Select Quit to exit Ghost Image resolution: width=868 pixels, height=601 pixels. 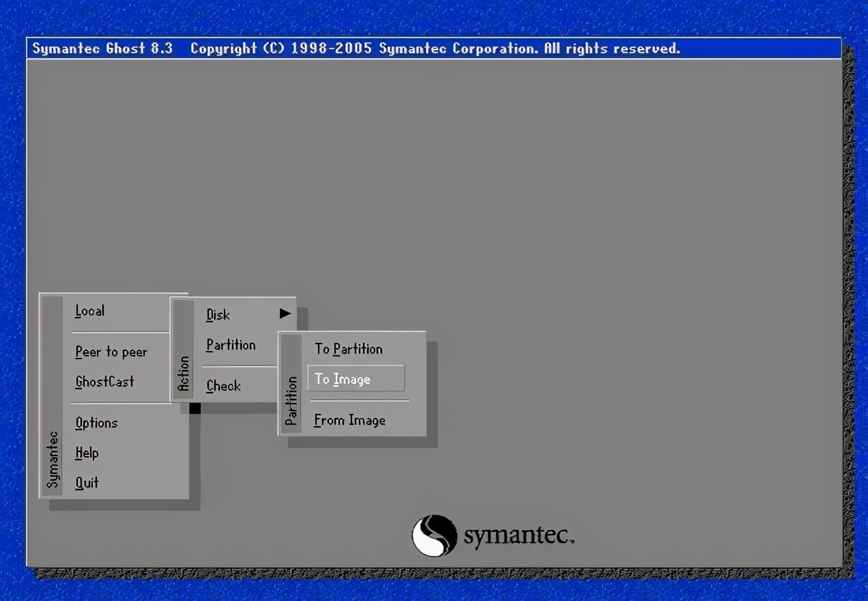coord(87,483)
